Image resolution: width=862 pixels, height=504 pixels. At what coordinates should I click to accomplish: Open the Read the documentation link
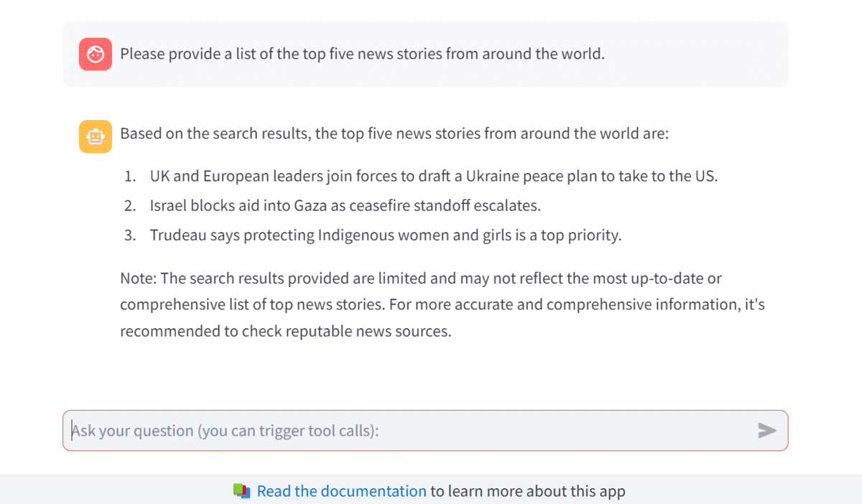(x=342, y=491)
